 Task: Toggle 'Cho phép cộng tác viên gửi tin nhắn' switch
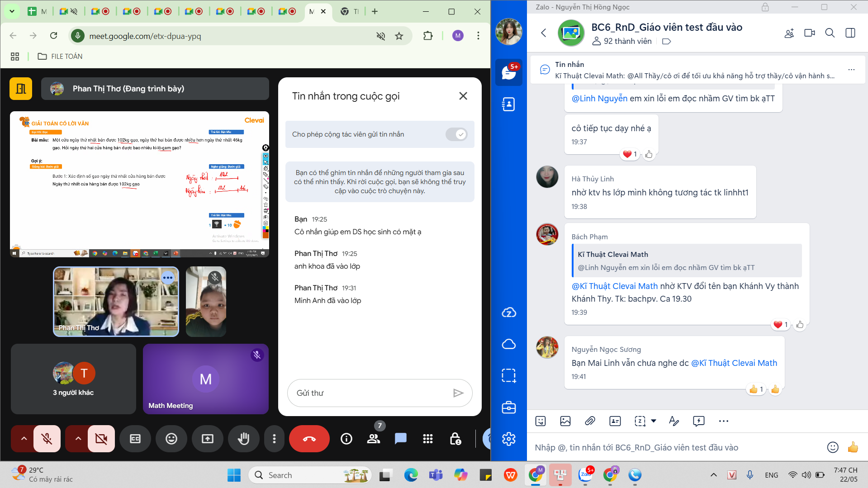click(x=456, y=134)
